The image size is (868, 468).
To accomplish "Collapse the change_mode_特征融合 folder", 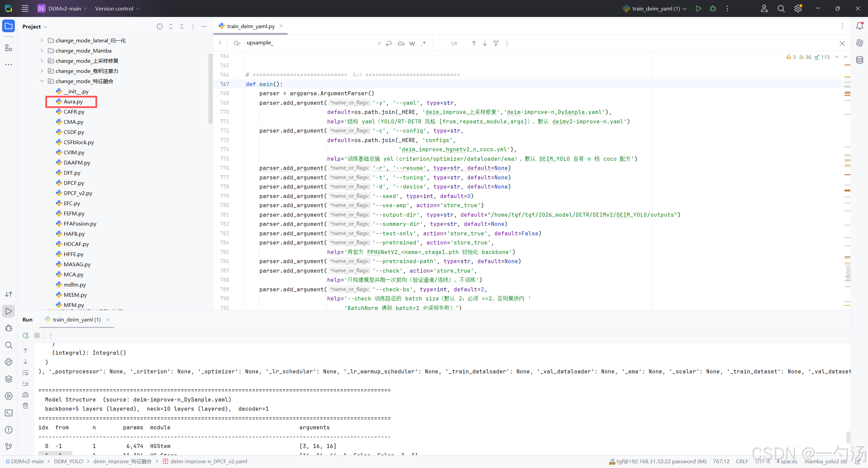I will (42, 81).
